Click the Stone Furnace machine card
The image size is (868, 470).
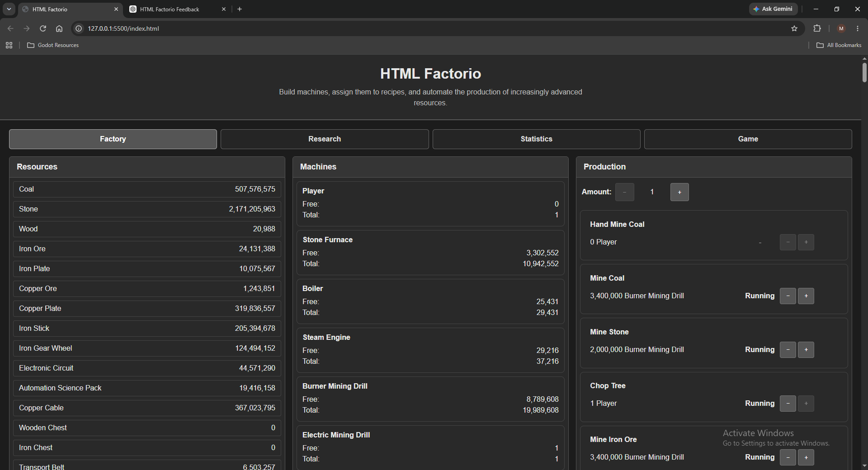coord(430,253)
